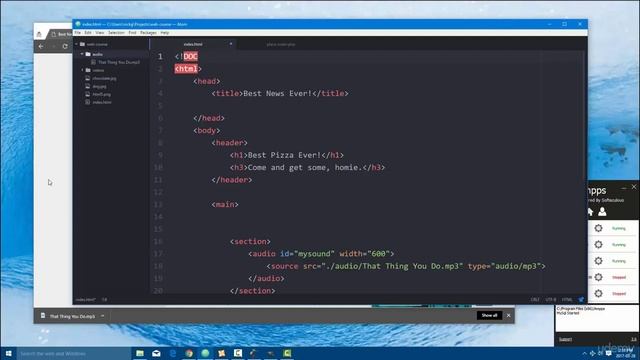The width and height of the screenshot is (640, 360).
Task: Click the index.html file icon in tree
Action: tap(87, 102)
